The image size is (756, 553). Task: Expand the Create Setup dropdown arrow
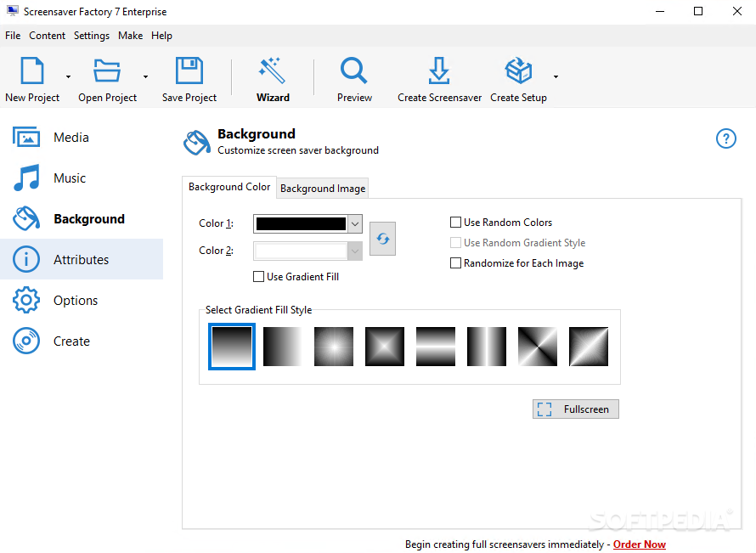point(556,76)
